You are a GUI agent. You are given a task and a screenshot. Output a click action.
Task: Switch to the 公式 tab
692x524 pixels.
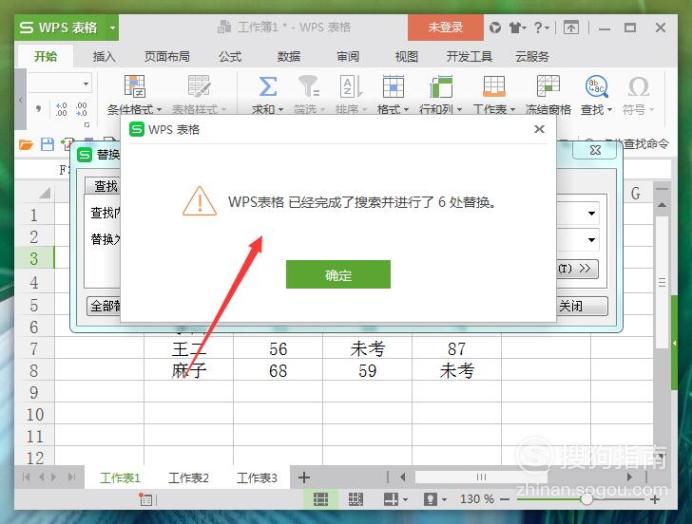coord(230,57)
